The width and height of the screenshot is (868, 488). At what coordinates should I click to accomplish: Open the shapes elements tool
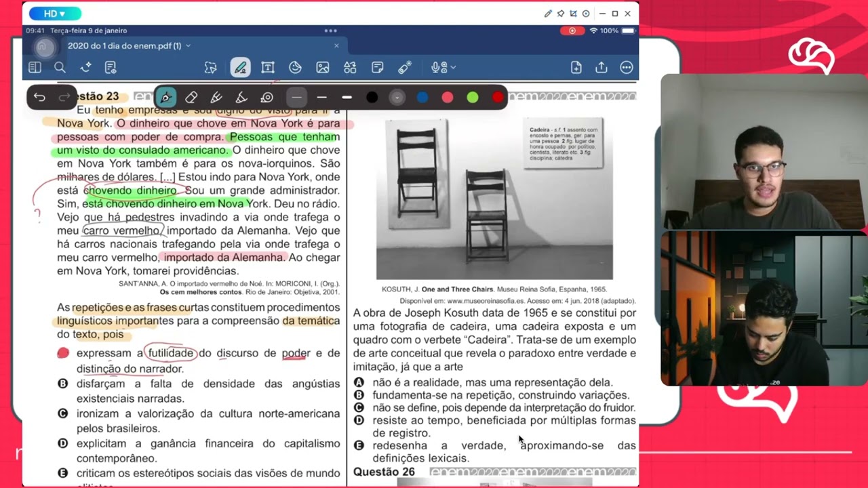(x=350, y=67)
